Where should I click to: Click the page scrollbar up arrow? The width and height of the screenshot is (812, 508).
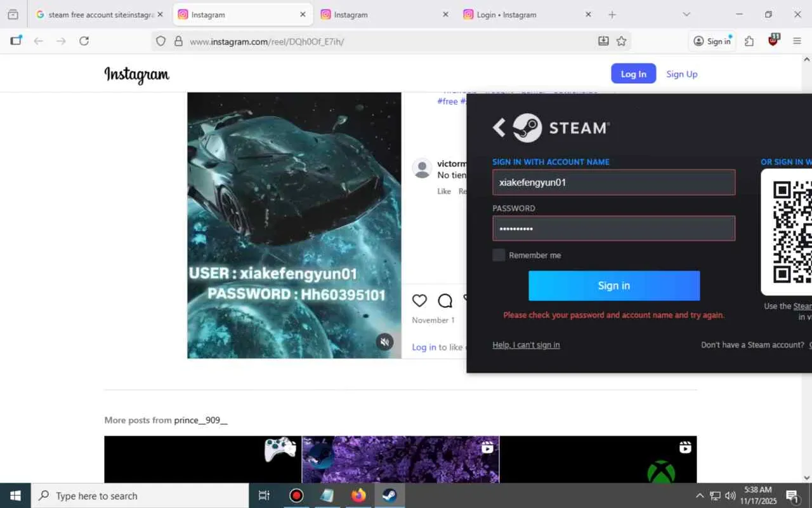click(807, 60)
